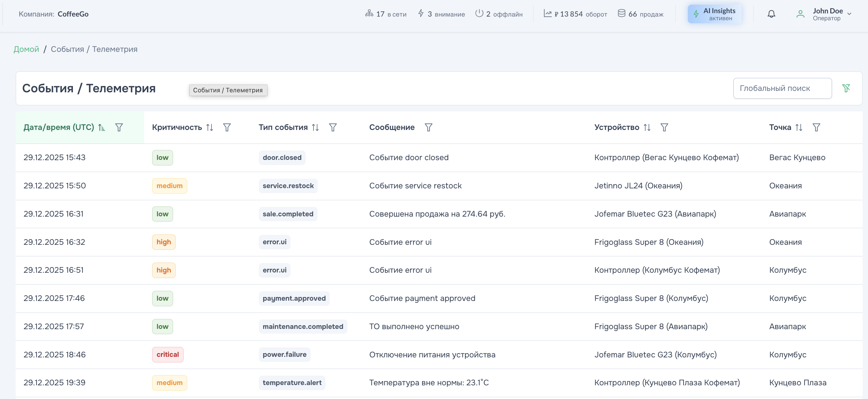The width and height of the screenshot is (868, 399).
Task: Toggle sort order on Дата/время (UTC) column
Action: pos(101,127)
